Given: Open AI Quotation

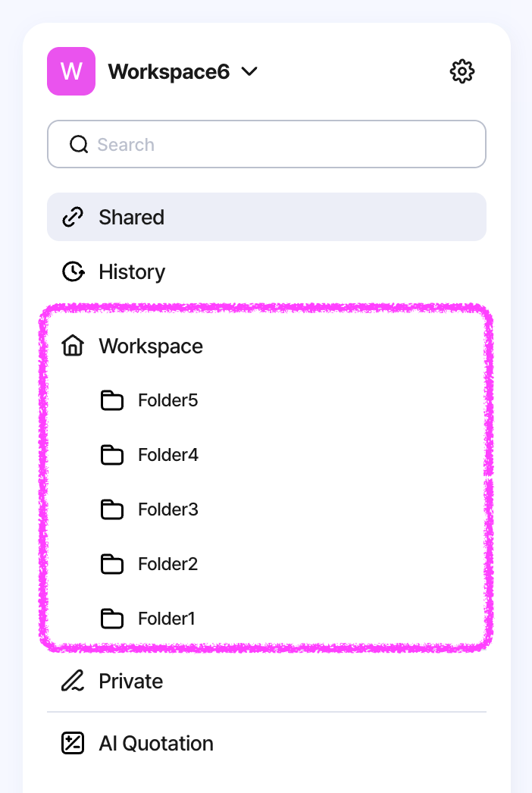Looking at the screenshot, I should pos(267,743).
